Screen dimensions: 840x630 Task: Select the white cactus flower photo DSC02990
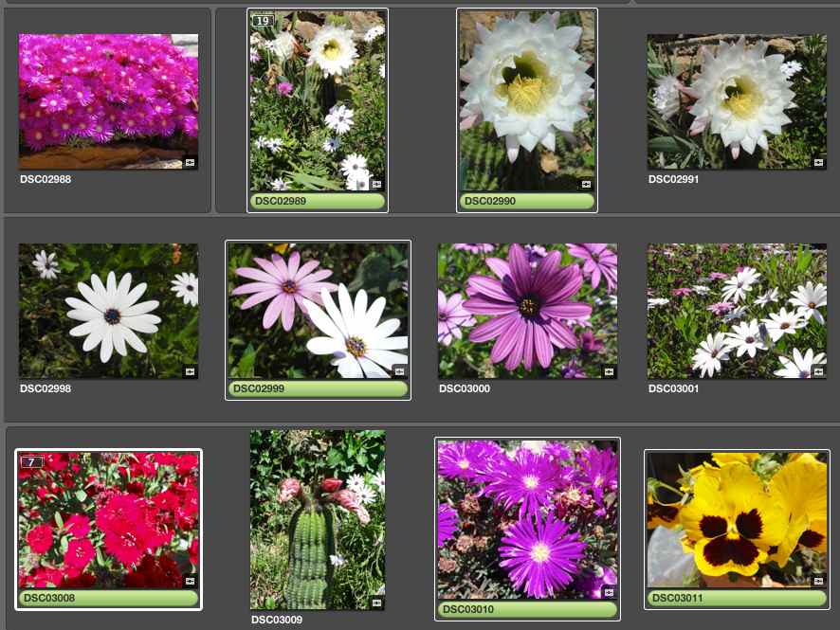(526, 99)
